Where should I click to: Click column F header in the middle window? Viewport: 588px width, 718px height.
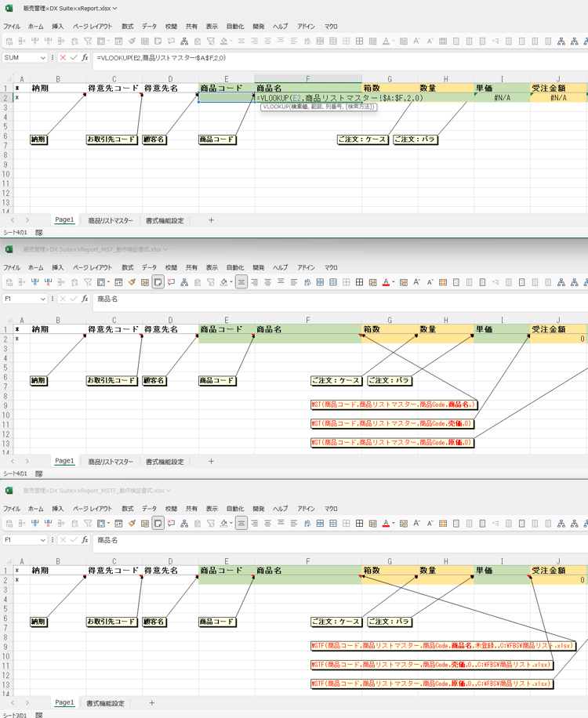[308, 320]
